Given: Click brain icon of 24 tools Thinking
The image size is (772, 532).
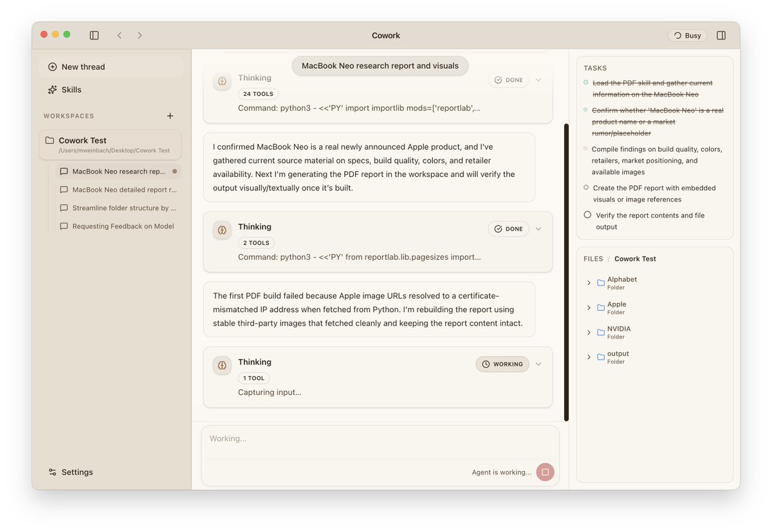Looking at the screenshot, I should click(x=222, y=81).
